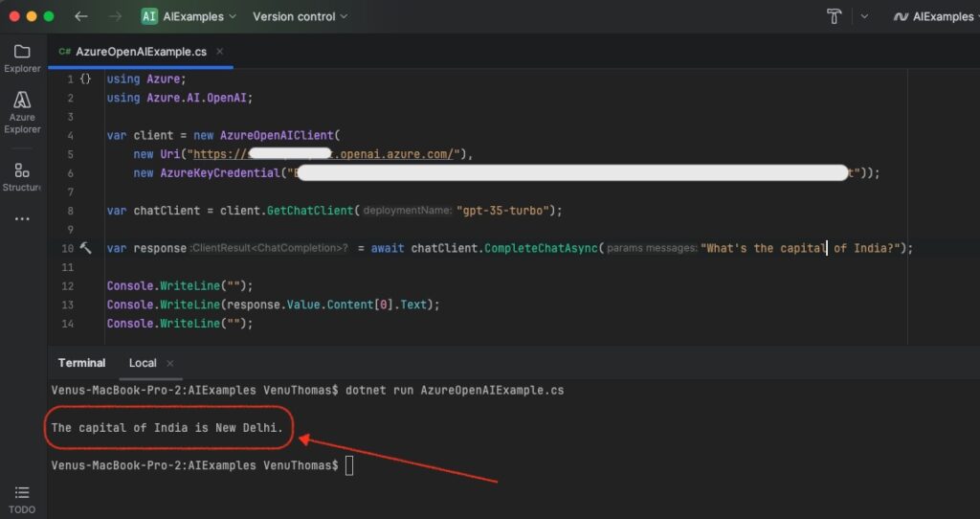The width and height of the screenshot is (980, 519).
Task: Open the TODO tool window
Action: [x=21, y=498]
